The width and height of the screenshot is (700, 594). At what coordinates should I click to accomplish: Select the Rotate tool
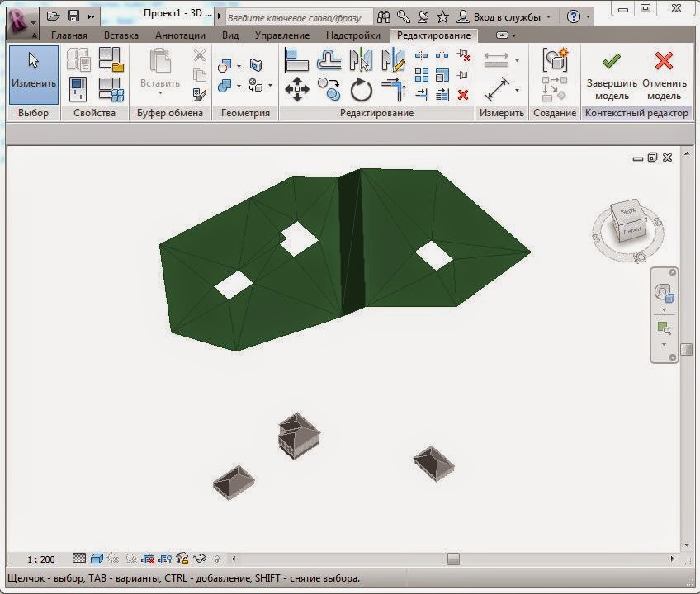pos(362,90)
